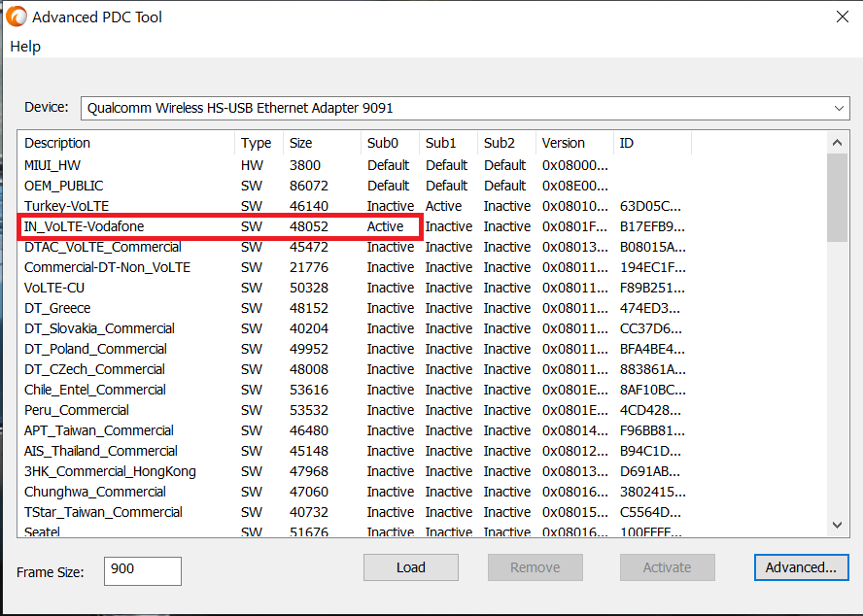Select the Peru_Commercial row
The image size is (863, 616).
coord(355,410)
